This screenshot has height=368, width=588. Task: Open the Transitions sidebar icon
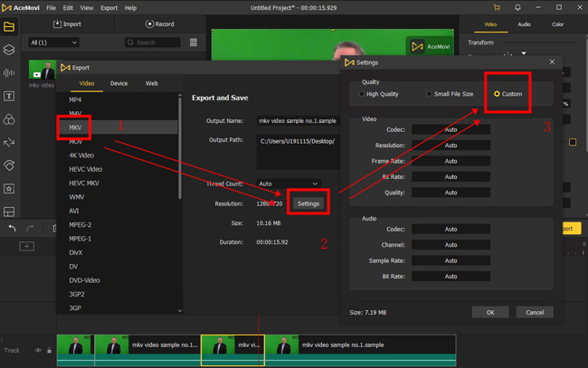[9, 142]
